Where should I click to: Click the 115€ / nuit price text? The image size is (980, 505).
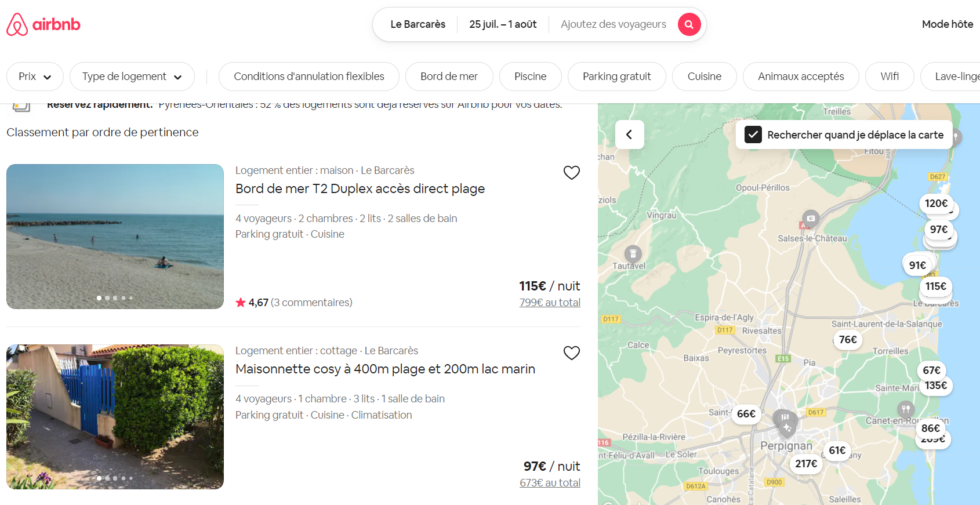click(549, 286)
